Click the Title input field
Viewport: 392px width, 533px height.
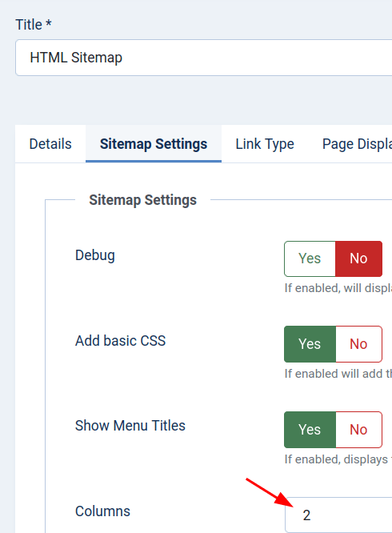[204, 58]
